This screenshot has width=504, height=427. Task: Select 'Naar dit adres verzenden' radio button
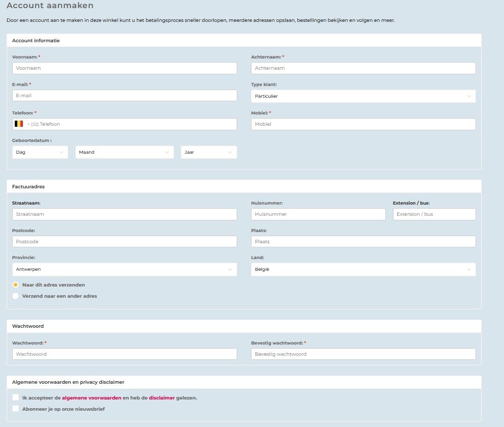coord(16,285)
